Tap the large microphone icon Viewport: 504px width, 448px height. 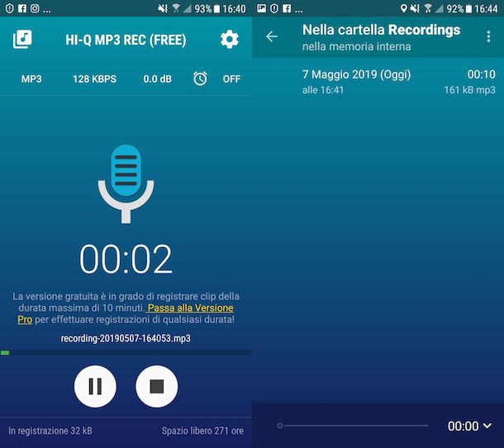pos(126,183)
